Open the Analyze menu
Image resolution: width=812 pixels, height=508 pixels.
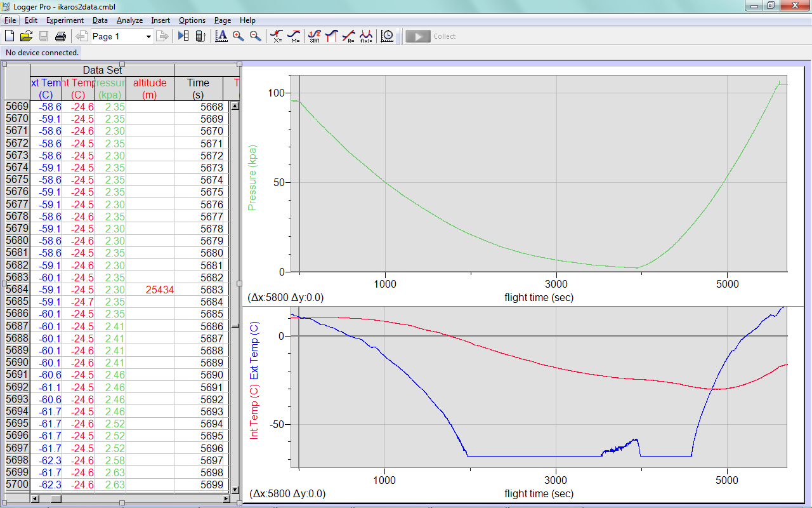click(x=129, y=20)
